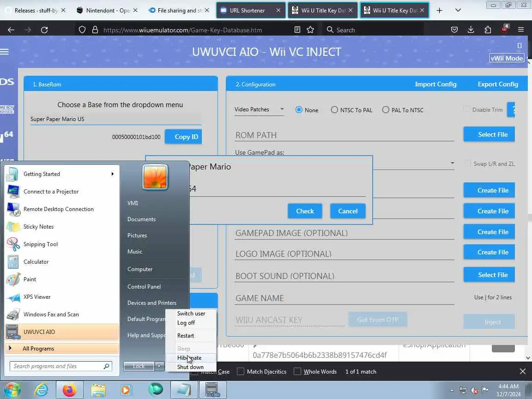
Task: Open Windows Media Player from taskbar
Action: tap(126, 390)
